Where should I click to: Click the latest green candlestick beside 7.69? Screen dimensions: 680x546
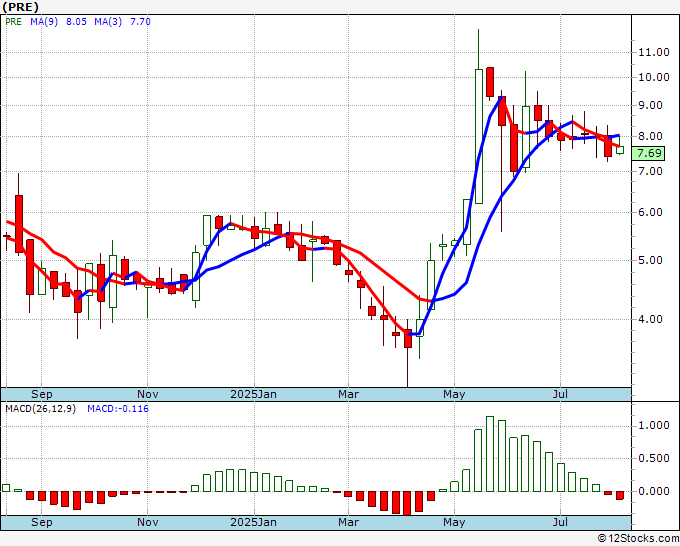(620, 150)
